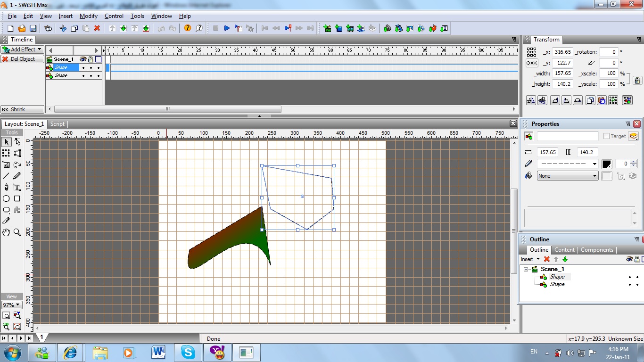Select the Selection arrow tool
Screen dimensions: 644x362
tap(7, 142)
